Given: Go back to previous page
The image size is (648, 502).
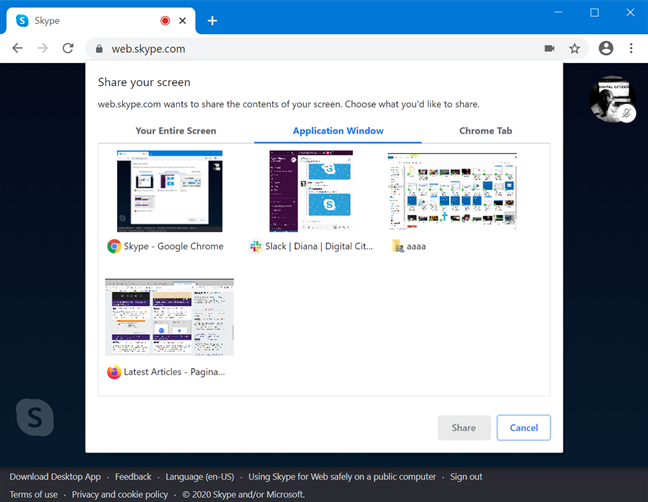Looking at the screenshot, I should click(17, 48).
